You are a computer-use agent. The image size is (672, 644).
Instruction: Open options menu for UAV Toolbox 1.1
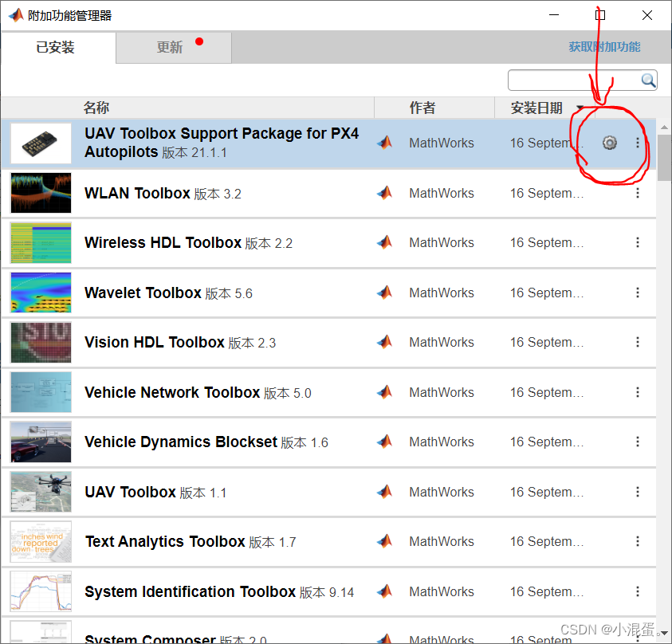tap(638, 492)
